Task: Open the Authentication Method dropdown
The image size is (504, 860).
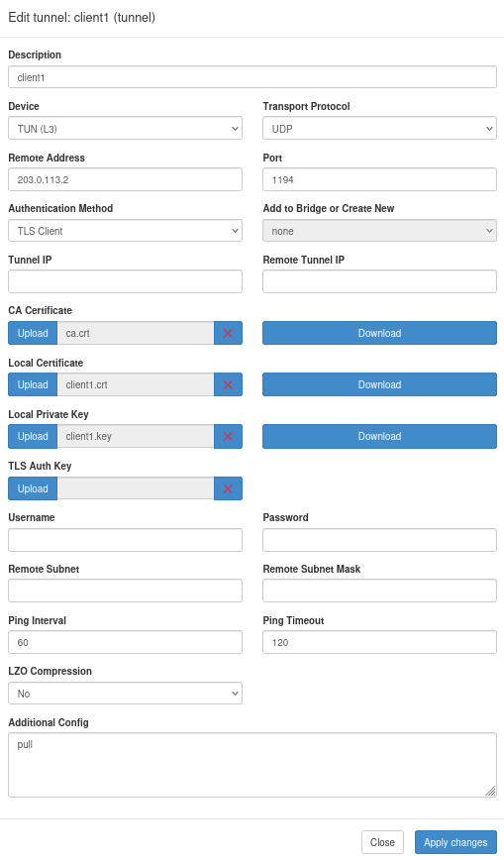Action: tap(125, 231)
